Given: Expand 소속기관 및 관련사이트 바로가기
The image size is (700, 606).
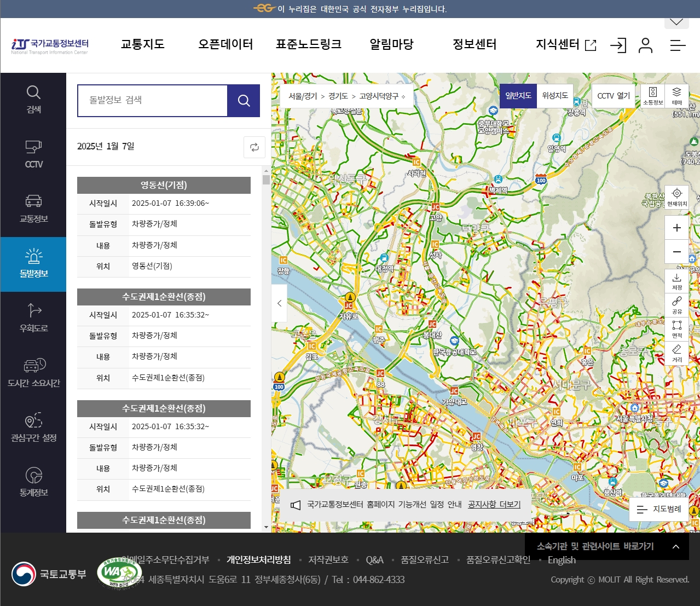Looking at the screenshot, I should pos(607,546).
